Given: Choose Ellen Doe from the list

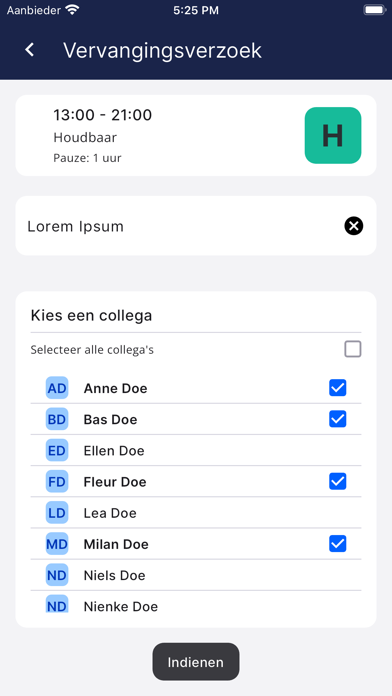Looking at the screenshot, I should pos(196,451).
